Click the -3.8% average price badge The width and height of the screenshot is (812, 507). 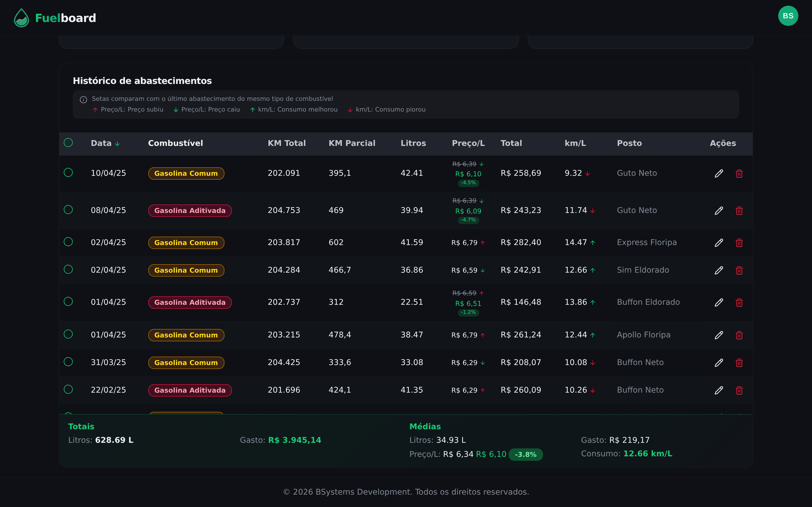pos(525,454)
